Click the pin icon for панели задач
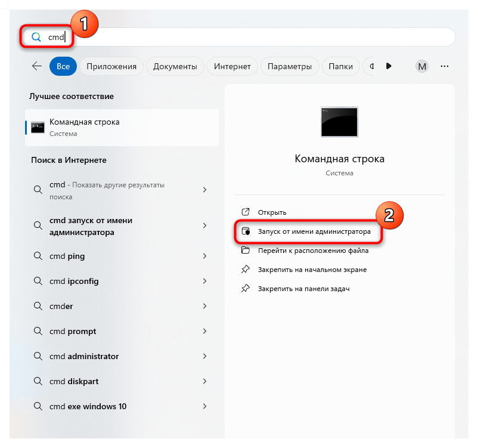Image resolution: width=478 pixels, height=448 pixels. pyautogui.click(x=246, y=288)
